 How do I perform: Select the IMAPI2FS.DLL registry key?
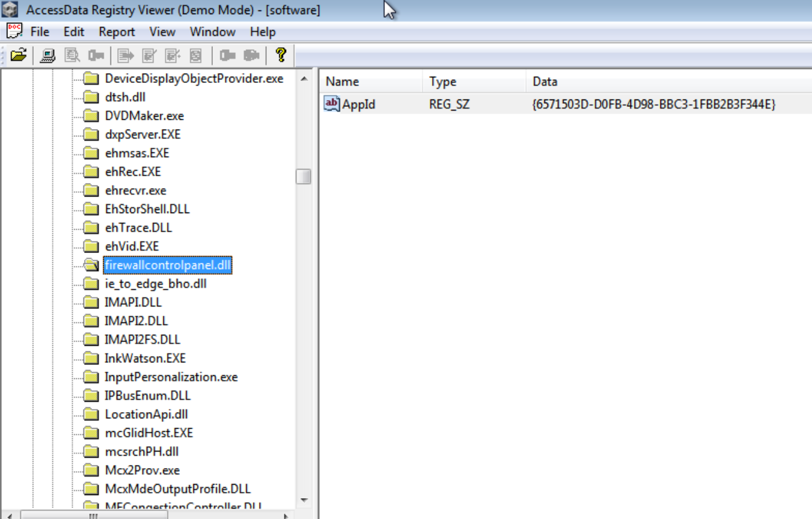pos(142,340)
